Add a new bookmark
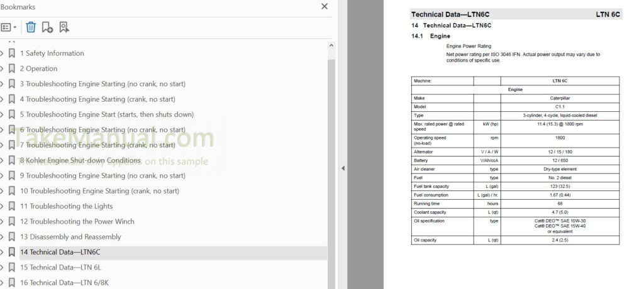Image resolution: width=644 pixels, height=289 pixels. coord(47,27)
